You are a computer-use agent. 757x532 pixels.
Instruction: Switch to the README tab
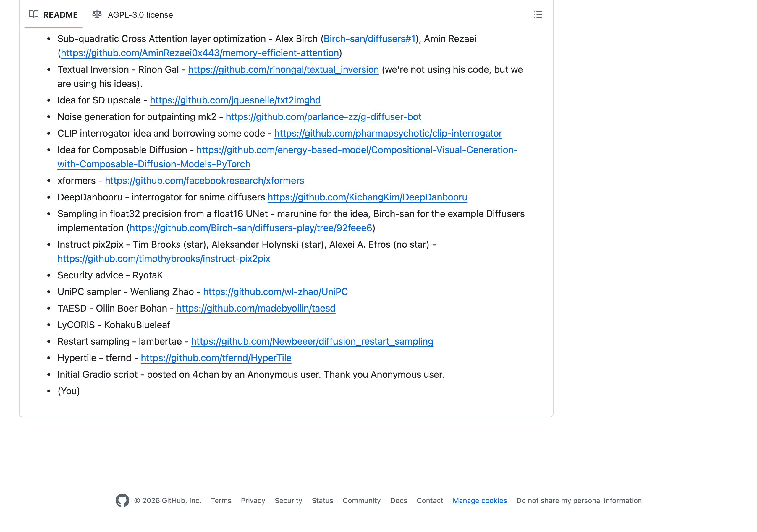tap(54, 14)
